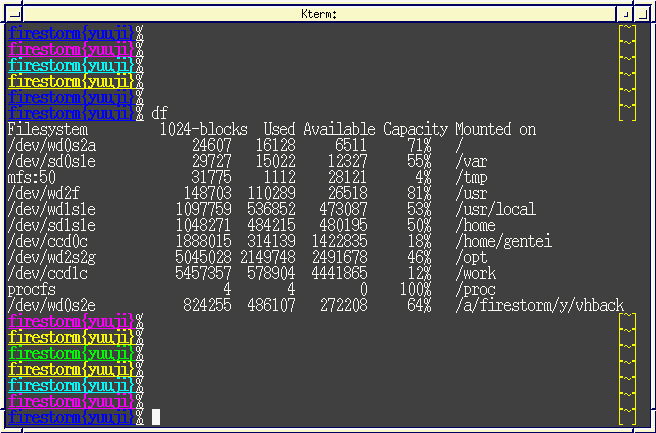The image size is (656, 433).
Task: Click the /a/firestorm/y/vhback mount path
Action: pyautogui.click(x=539, y=305)
